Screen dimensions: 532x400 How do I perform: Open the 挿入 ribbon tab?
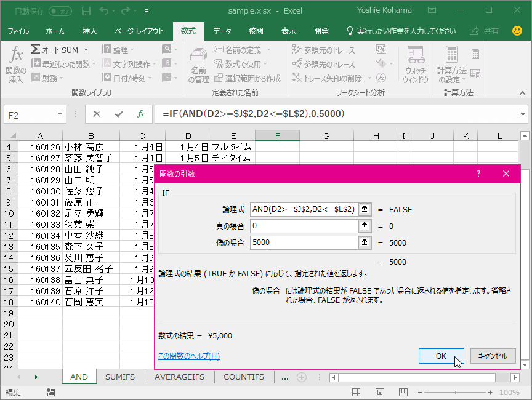tap(89, 31)
